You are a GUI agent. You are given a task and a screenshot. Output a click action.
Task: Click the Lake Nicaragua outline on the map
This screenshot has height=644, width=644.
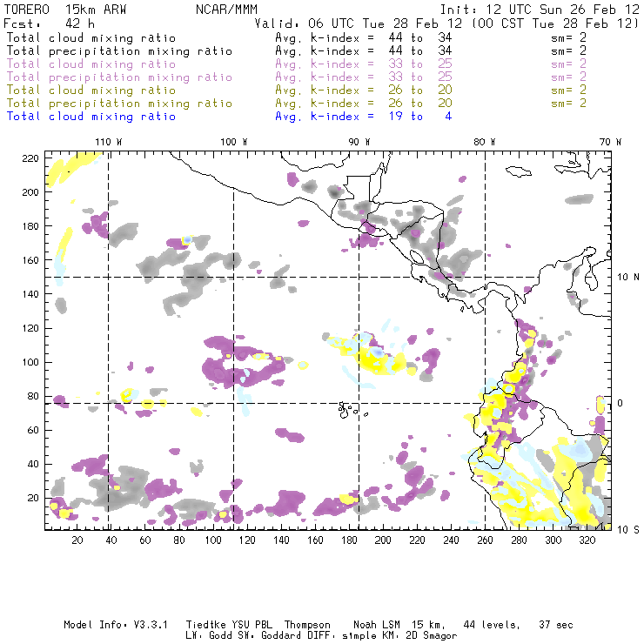(x=417, y=257)
